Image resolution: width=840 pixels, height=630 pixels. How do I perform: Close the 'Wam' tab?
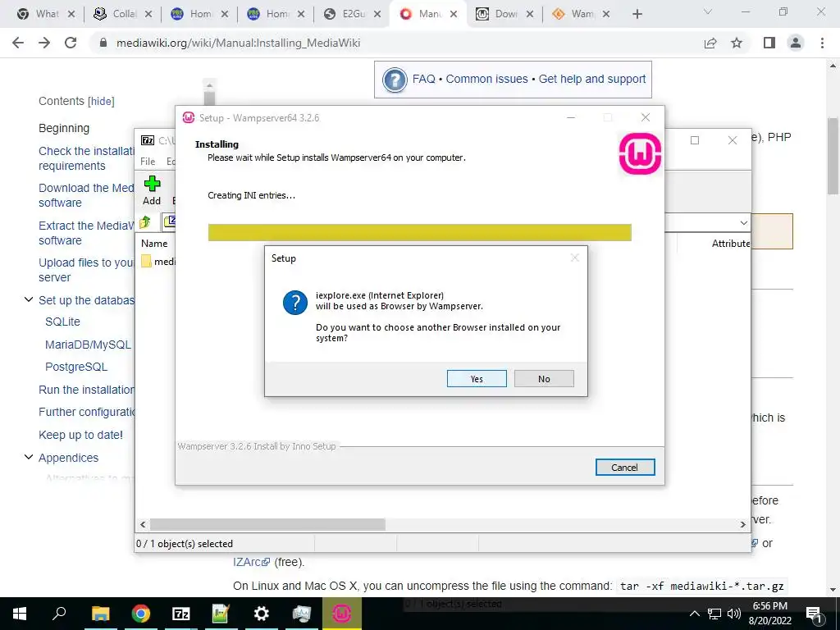[606, 15]
